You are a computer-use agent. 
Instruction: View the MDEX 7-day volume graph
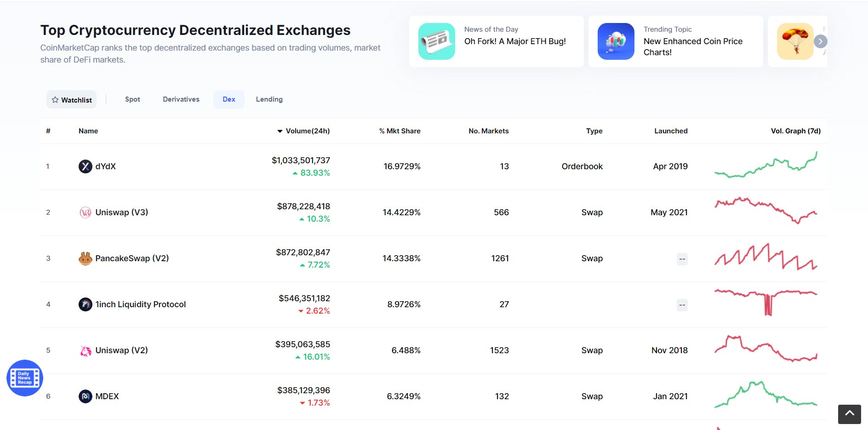click(x=766, y=395)
